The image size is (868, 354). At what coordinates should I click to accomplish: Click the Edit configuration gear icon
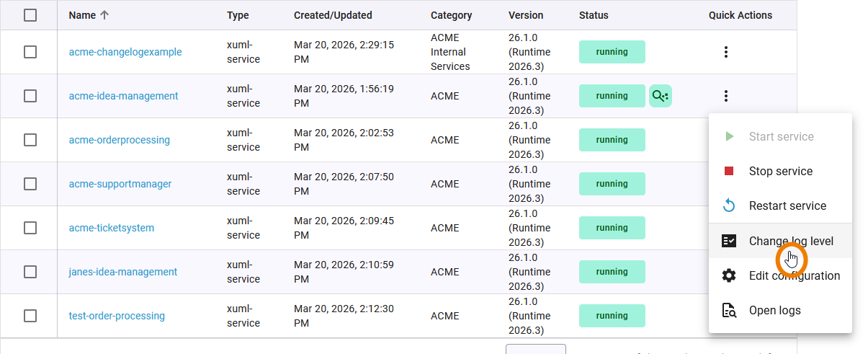point(729,275)
